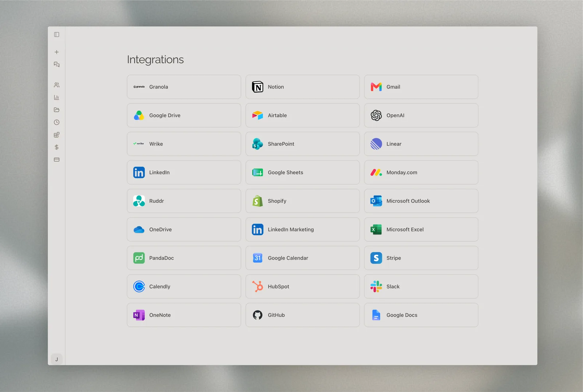Click the PandaDoc logo icon

[x=139, y=258]
